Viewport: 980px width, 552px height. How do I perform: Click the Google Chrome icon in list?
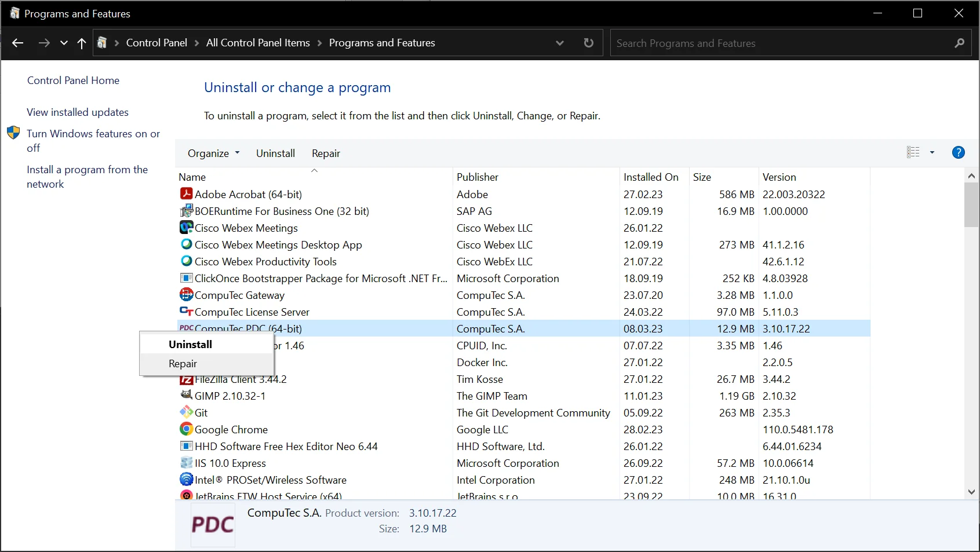tap(186, 429)
